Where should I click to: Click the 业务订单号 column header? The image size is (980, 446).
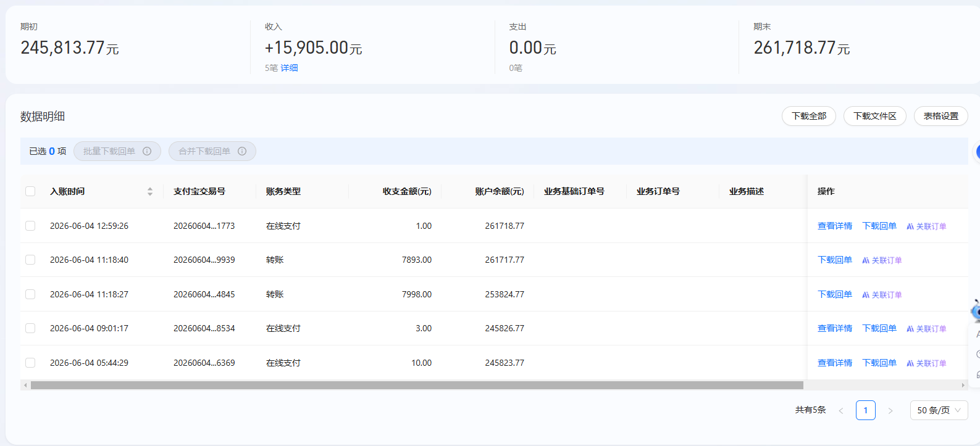point(658,191)
